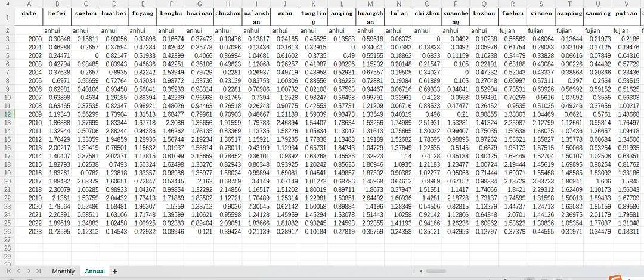Click cell with value 2.36975
The image size is (644, 280).
569,214
